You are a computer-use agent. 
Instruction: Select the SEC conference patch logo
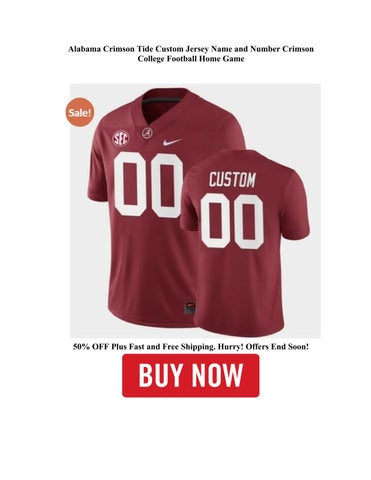pyautogui.click(x=120, y=138)
